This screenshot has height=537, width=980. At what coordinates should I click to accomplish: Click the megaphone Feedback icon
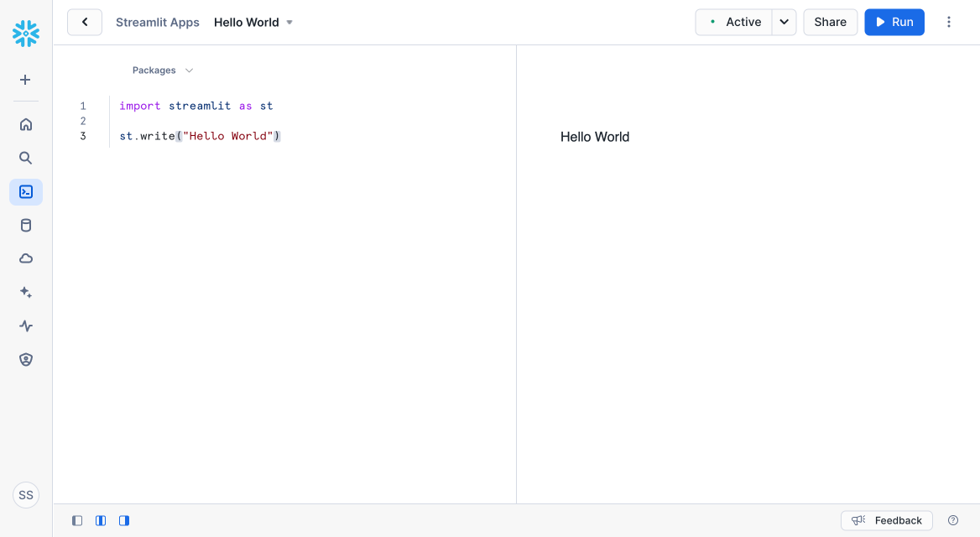pos(858,520)
